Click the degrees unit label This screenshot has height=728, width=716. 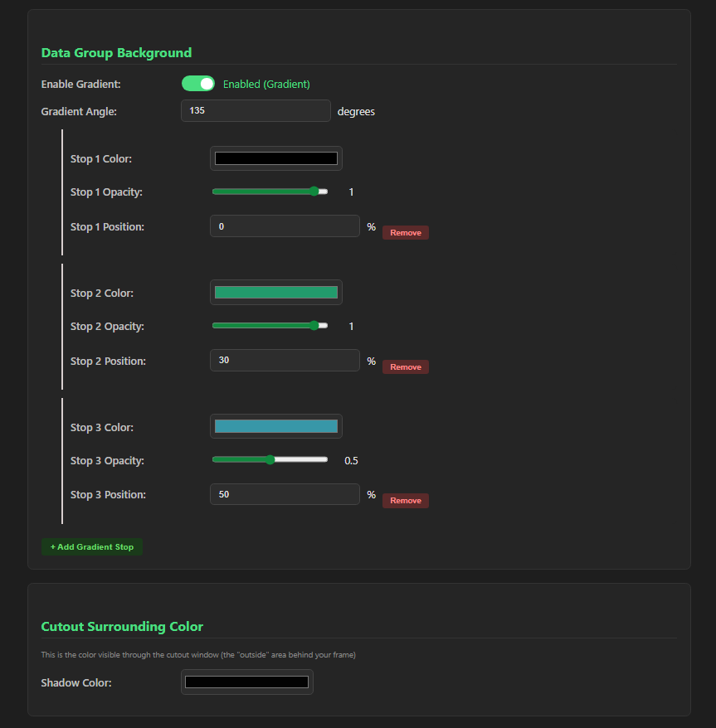(356, 111)
